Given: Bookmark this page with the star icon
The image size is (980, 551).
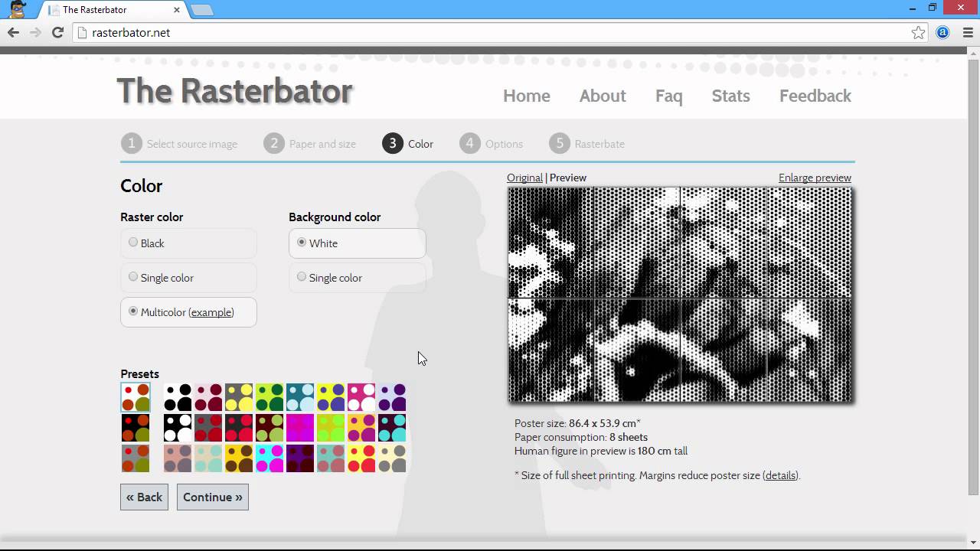Looking at the screenshot, I should pos(918,32).
